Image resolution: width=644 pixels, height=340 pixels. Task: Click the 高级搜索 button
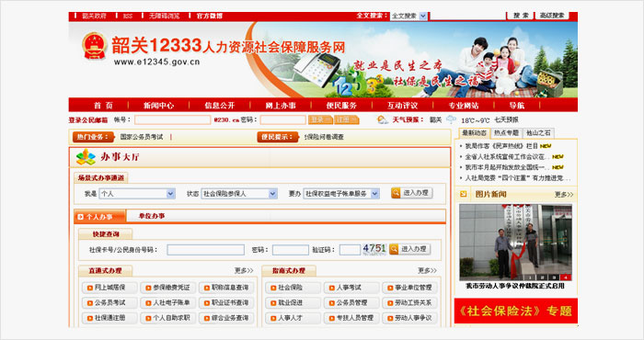(x=552, y=16)
